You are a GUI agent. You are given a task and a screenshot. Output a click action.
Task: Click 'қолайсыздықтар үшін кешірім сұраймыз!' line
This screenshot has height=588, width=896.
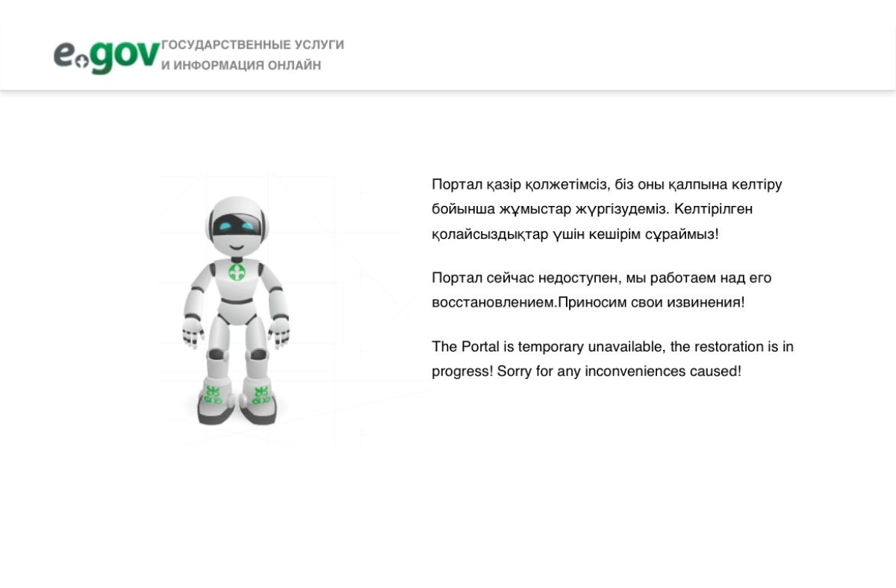coord(575,234)
